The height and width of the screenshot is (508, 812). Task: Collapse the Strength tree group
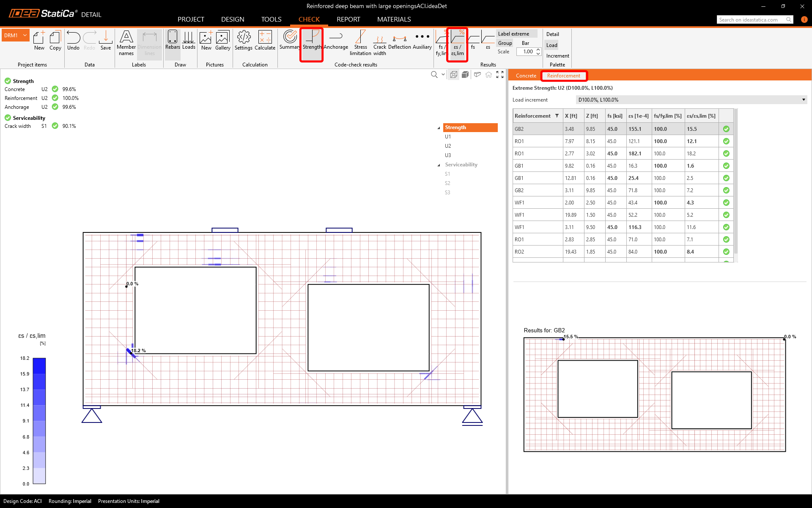[x=439, y=128]
